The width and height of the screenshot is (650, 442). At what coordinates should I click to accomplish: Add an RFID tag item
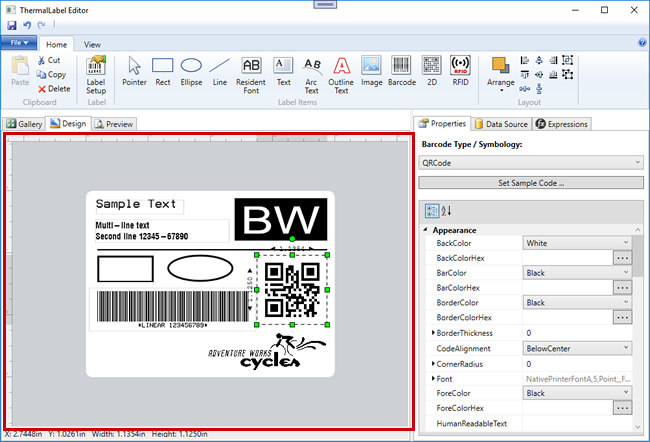460,72
